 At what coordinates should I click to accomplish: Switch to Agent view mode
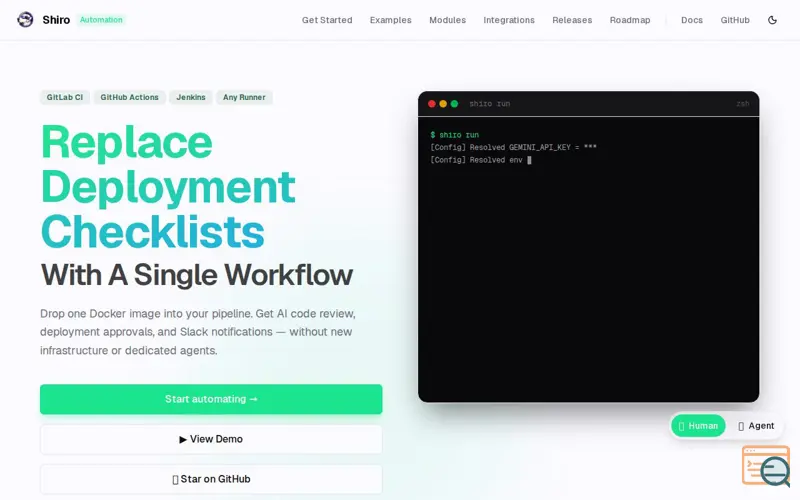[756, 426]
